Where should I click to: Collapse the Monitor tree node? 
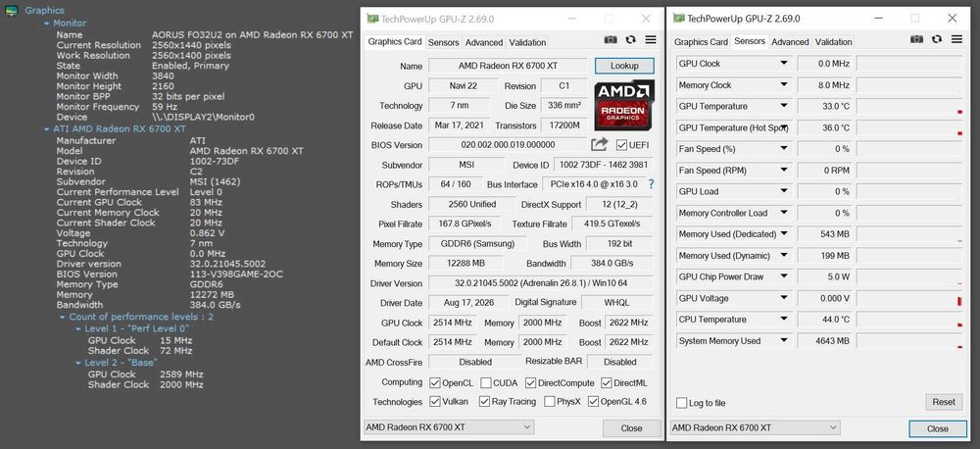tap(47, 24)
